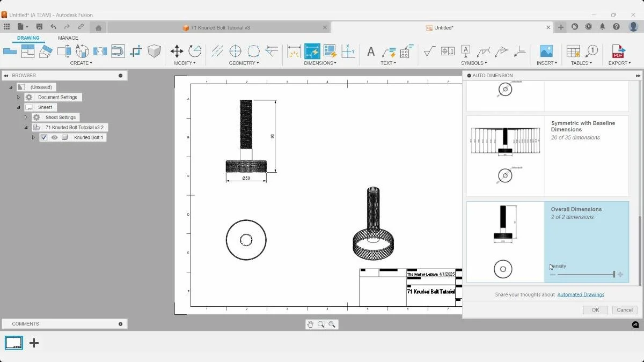644x362 pixels.
Task: Insert an image with picture icon
Action: pos(546,51)
